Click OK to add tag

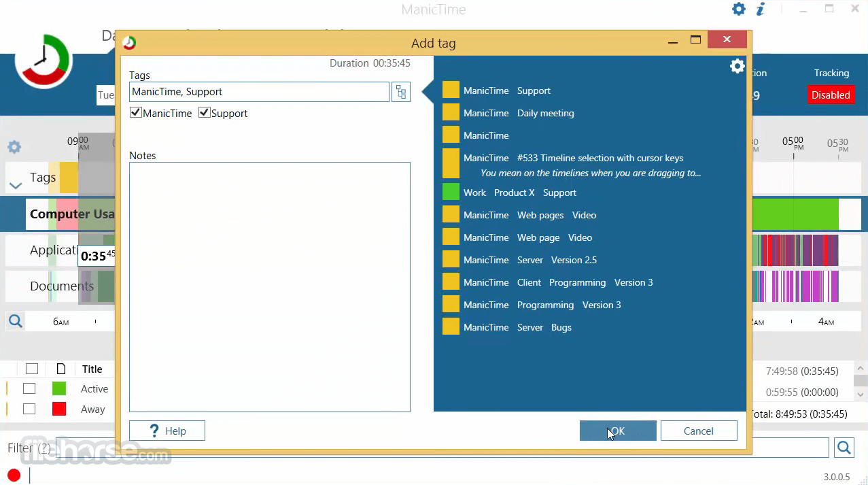618,431
